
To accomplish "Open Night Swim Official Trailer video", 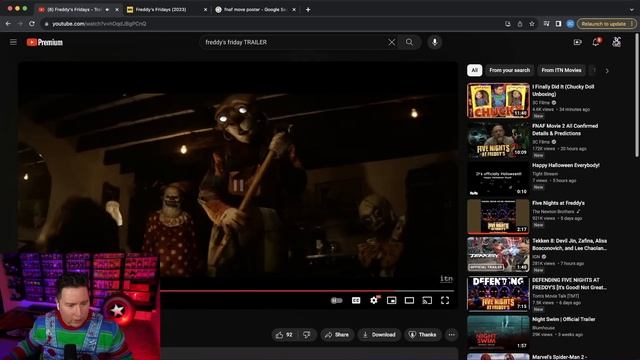I will (x=498, y=333).
